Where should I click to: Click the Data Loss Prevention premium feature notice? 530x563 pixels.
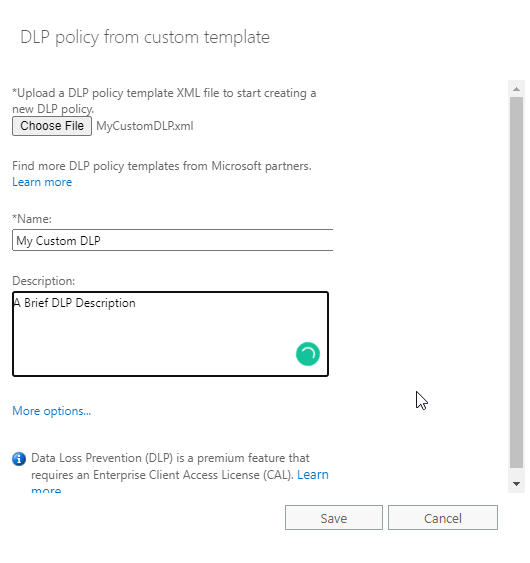pyautogui.click(x=170, y=466)
